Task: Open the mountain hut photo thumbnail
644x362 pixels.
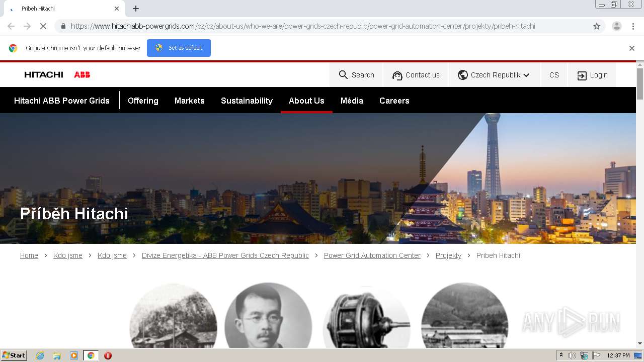Action: coord(173,315)
